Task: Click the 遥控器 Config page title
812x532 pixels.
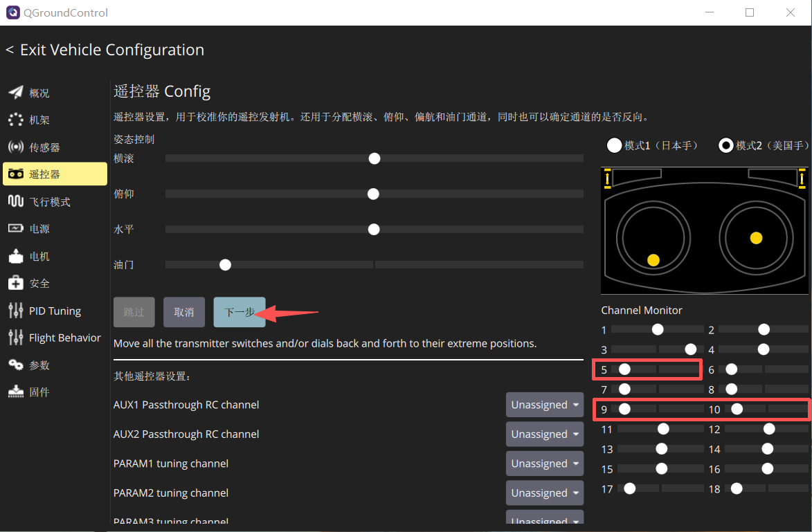Action: coord(162,91)
